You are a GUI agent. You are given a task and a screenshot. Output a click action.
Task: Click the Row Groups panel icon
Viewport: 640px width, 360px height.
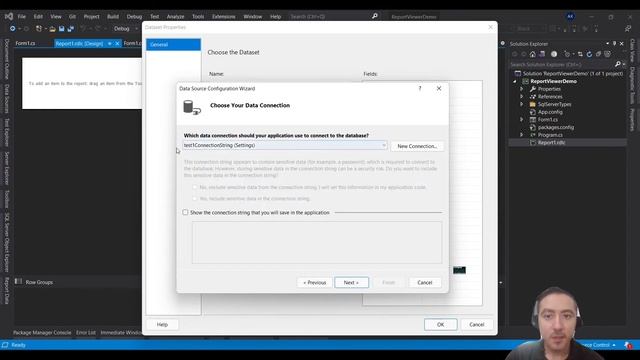(x=18, y=282)
